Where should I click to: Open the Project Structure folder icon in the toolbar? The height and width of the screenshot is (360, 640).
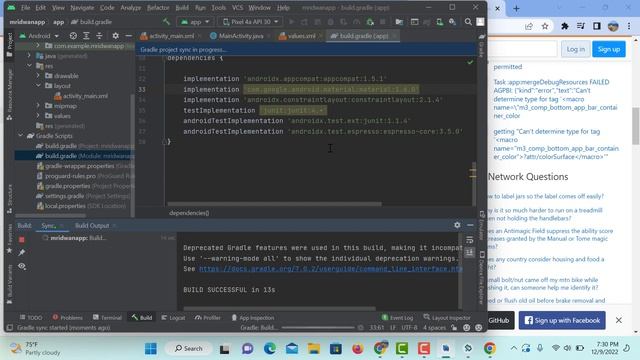pos(399,22)
